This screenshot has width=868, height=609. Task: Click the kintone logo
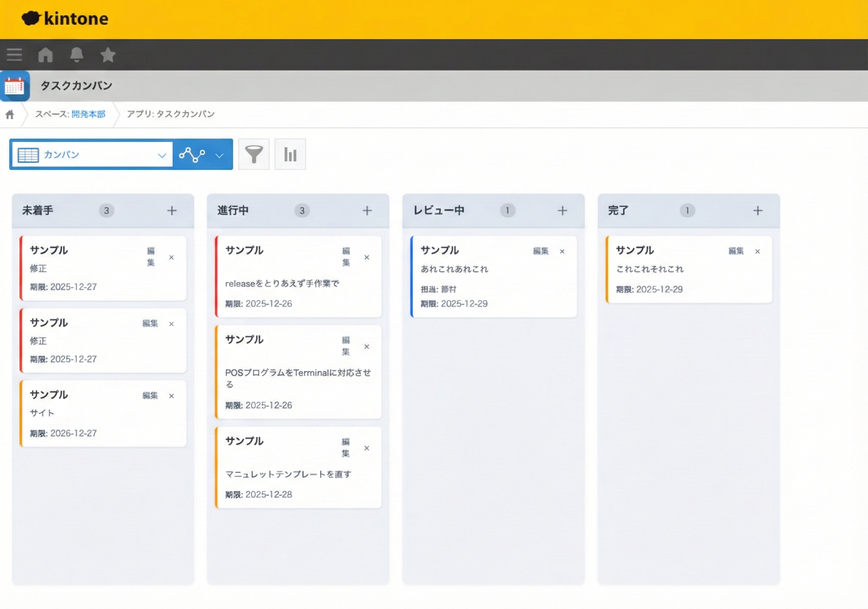(x=65, y=18)
